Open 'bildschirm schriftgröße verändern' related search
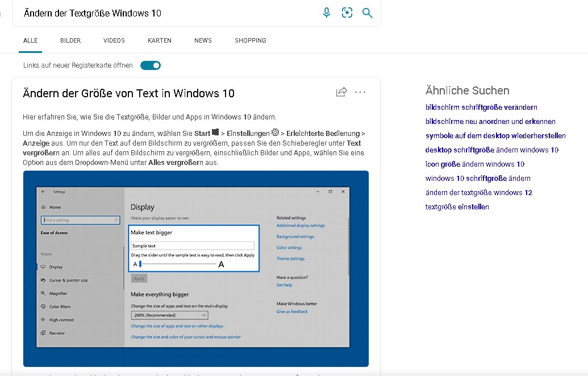 (x=481, y=107)
